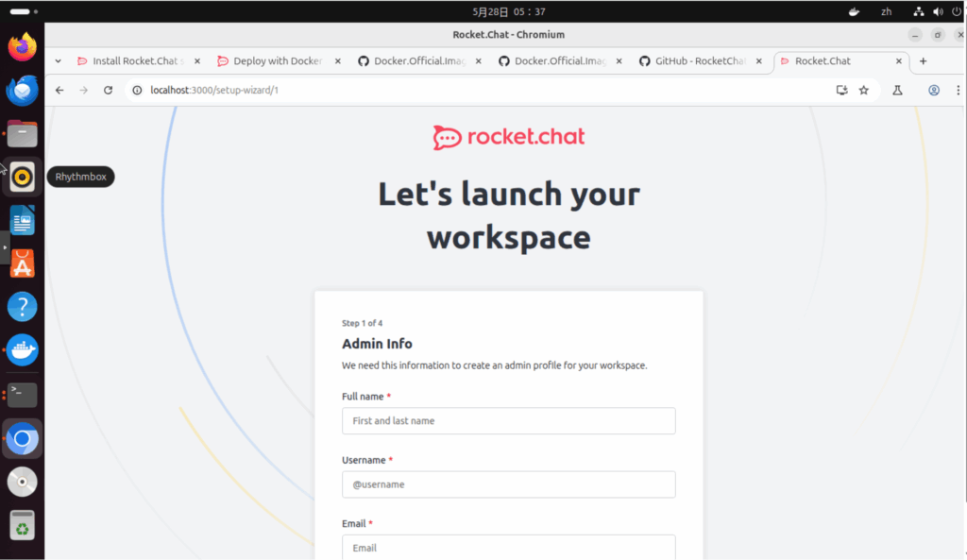Image resolution: width=967 pixels, height=560 pixels.
Task: Close the active Rocket.Chat tab
Action: coord(899,61)
